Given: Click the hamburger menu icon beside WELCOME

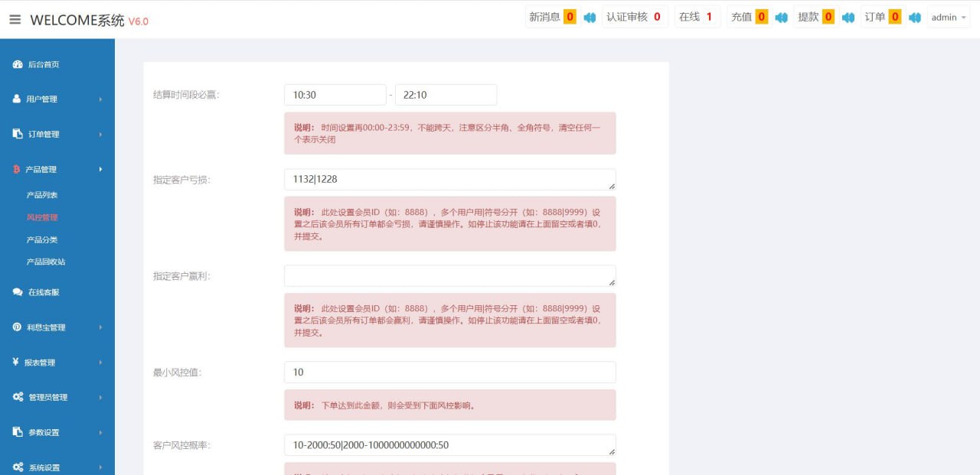Looking at the screenshot, I should 15,20.
